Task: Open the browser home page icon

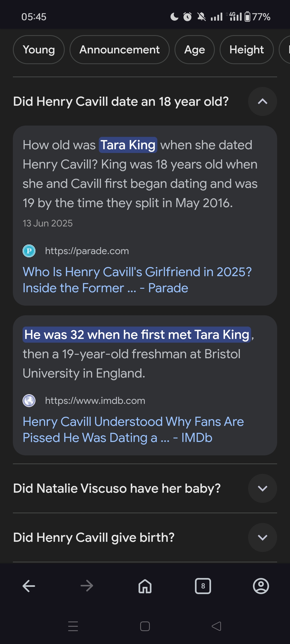Action: click(x=145, y=586)
